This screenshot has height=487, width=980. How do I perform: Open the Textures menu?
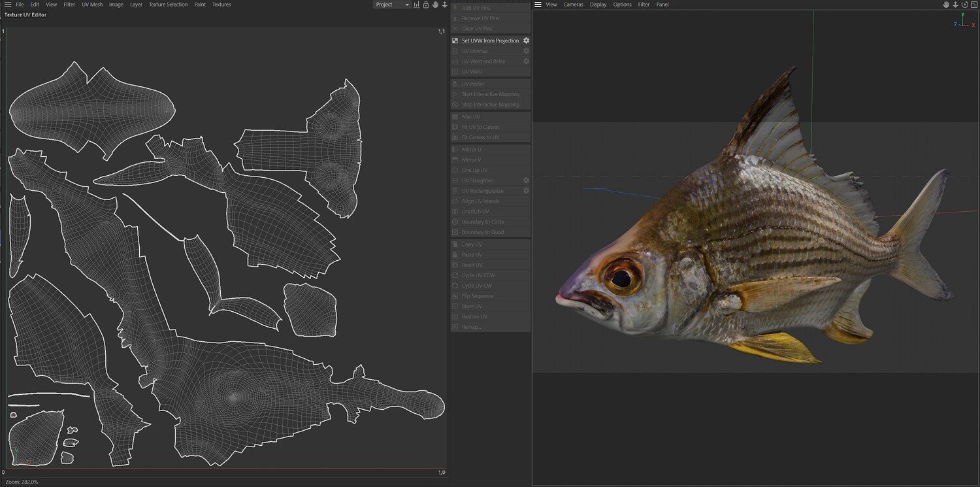click(221, 5)
